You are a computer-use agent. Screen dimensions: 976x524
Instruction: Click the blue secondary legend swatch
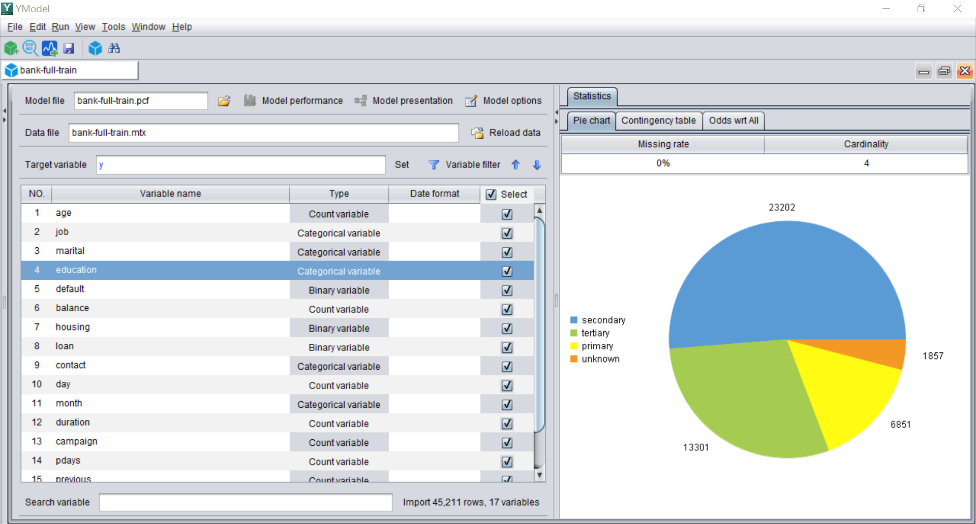[574, 320]
